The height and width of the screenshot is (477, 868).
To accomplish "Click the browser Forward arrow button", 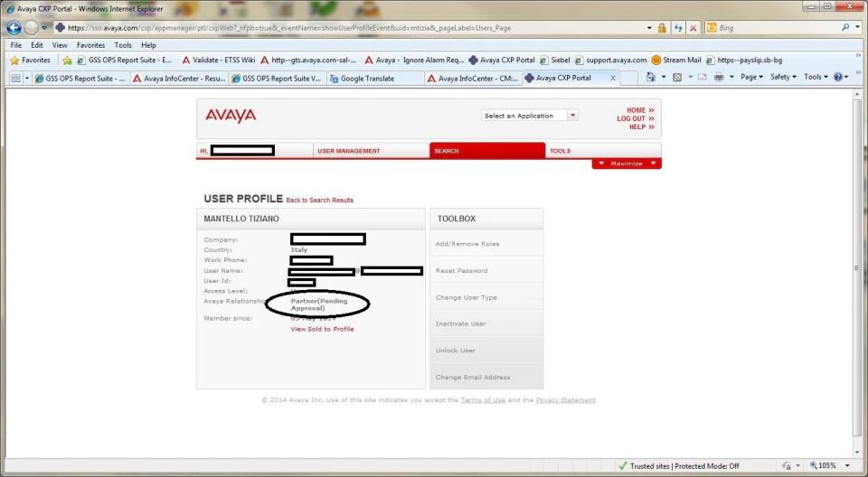I will 32,27.
